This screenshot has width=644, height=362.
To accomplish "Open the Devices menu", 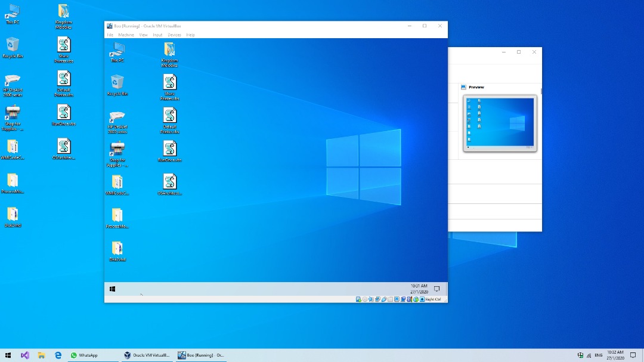I will point(174,35).
